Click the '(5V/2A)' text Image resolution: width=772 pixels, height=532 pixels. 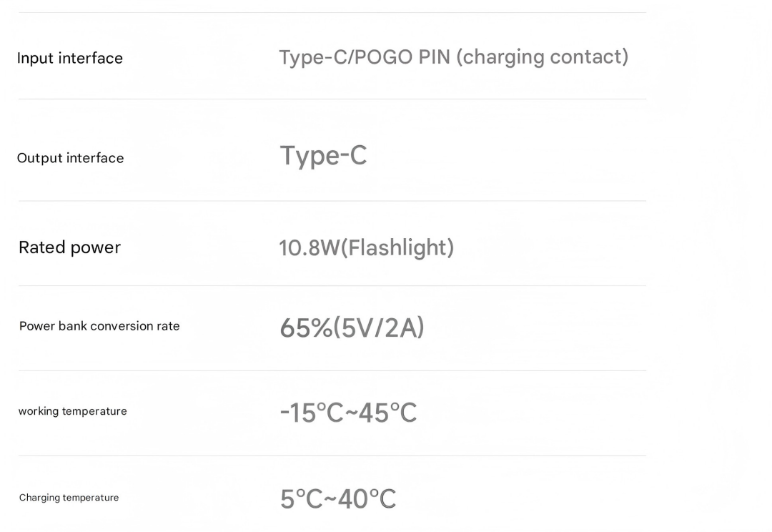coord(379,328)
